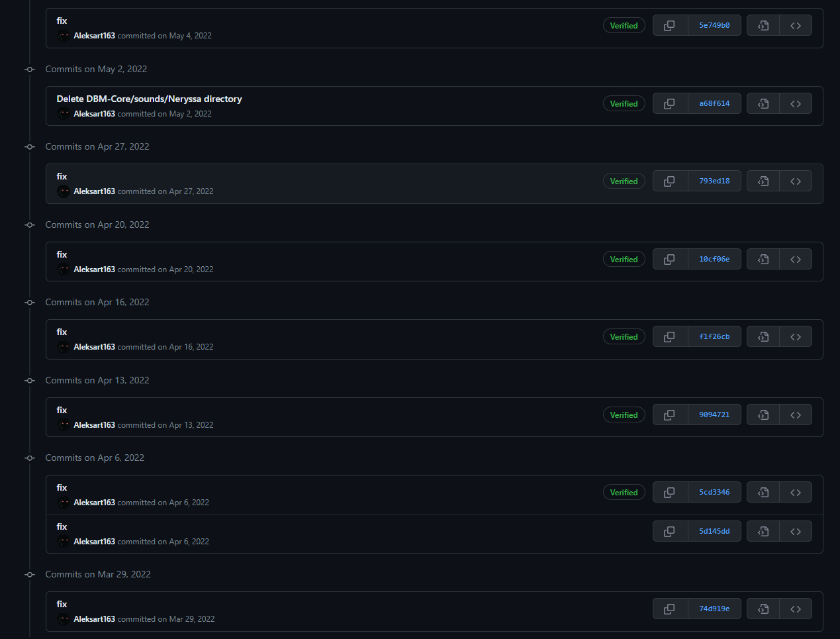Open commit hash link a68f614
The height and width of the screenshot is (639, 840).
point(714,104)
